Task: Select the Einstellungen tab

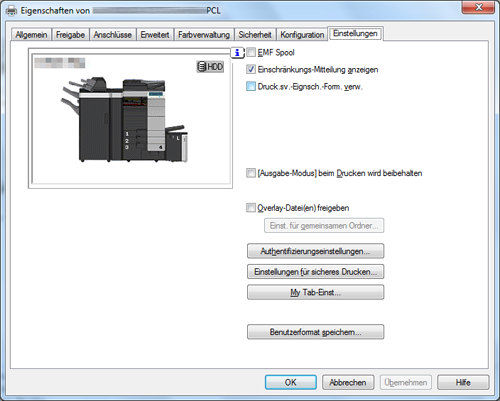Action: 355,34
